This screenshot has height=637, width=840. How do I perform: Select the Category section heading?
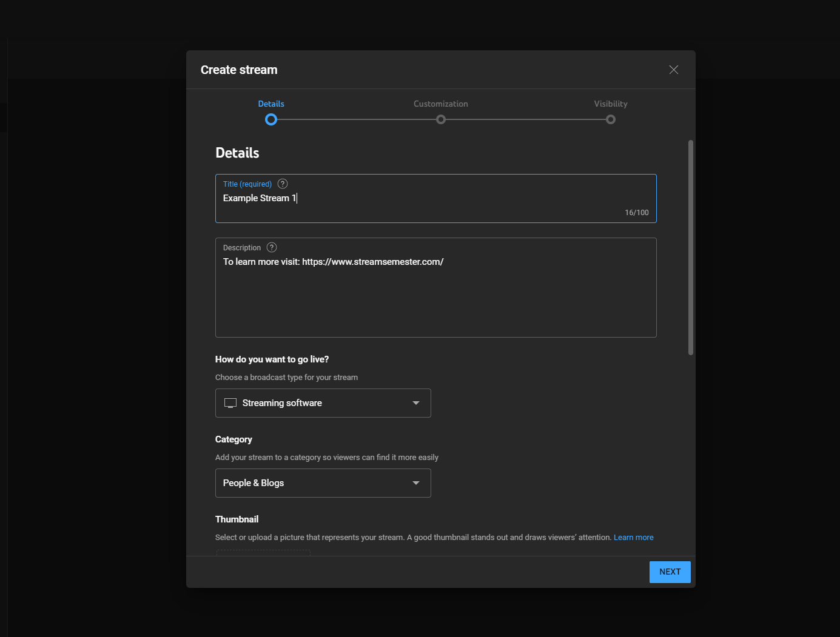click(234, 439)
